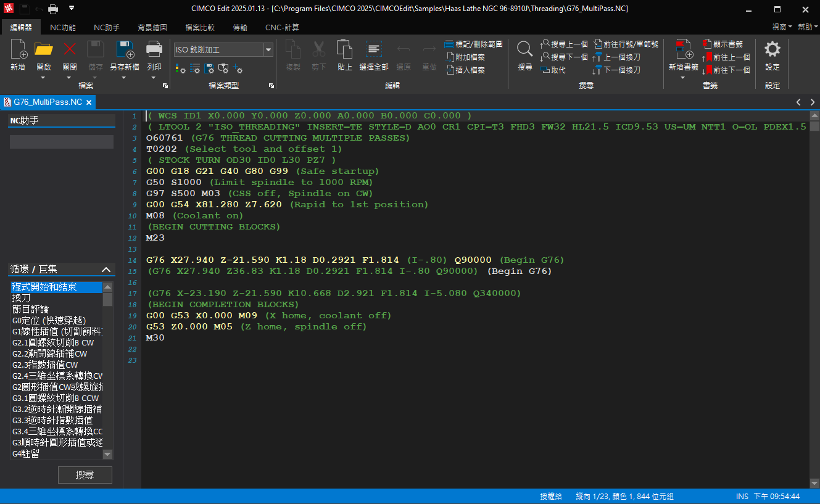Click 前往下一個 next bookmark icon
The width and height of the screenshot is (820, 504).
coord(707,70)
